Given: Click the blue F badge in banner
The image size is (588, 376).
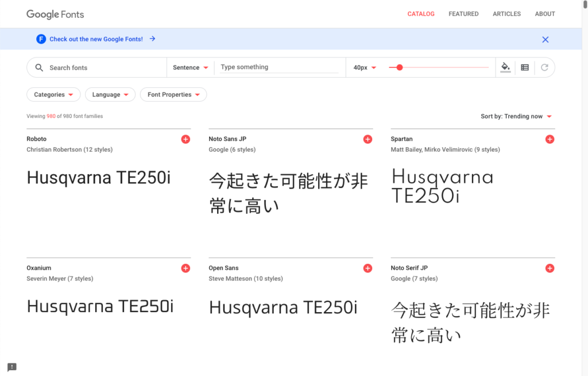Looking at the screenshot, I should click(41, 39).
